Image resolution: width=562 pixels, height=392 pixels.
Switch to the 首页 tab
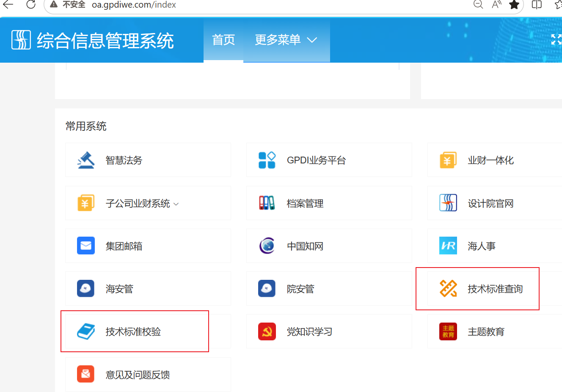point(223,40)
